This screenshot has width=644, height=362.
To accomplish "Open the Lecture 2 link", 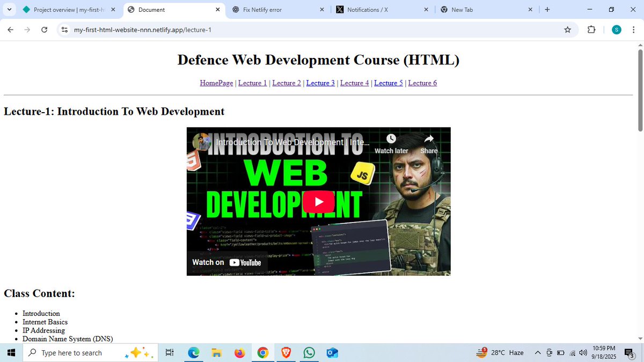I will point(287,83).
